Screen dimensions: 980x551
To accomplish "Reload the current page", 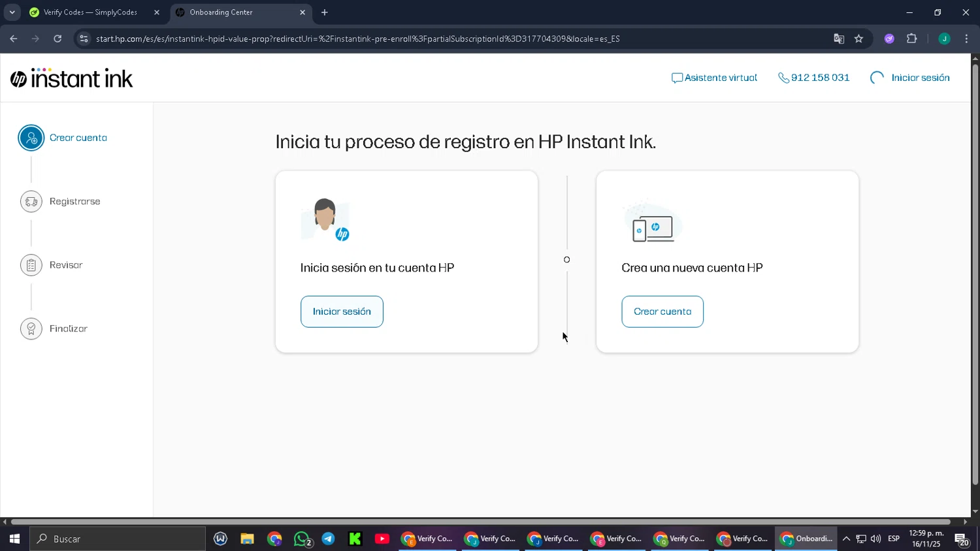I will pos(57,39).
